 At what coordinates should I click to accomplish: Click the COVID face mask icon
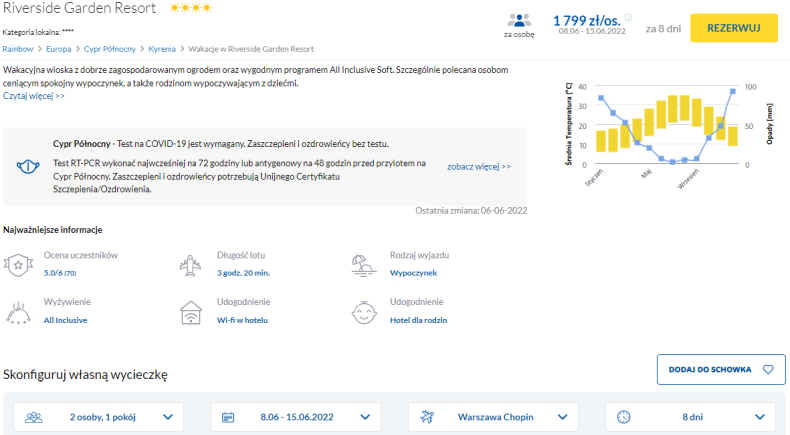[x=28, y=167]
